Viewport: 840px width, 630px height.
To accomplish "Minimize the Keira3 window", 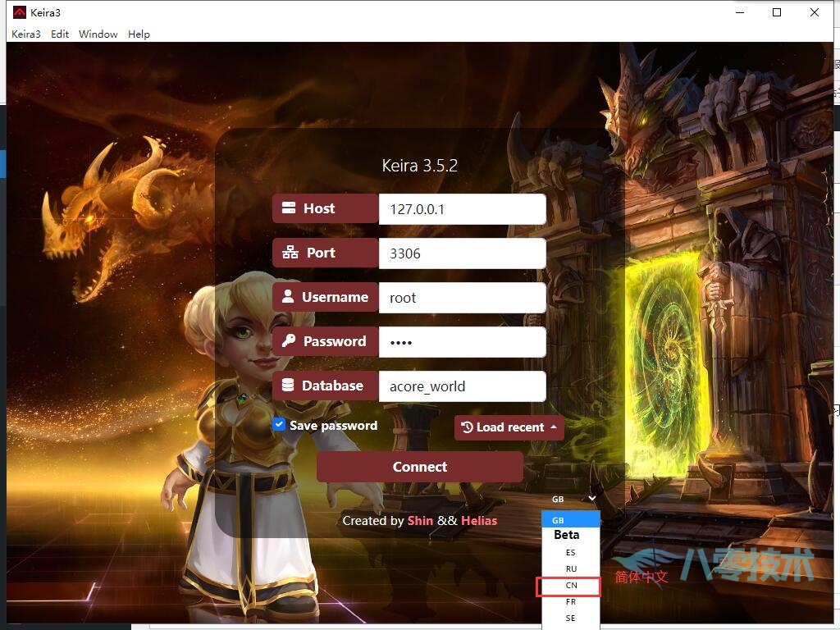I will (740, 12).
